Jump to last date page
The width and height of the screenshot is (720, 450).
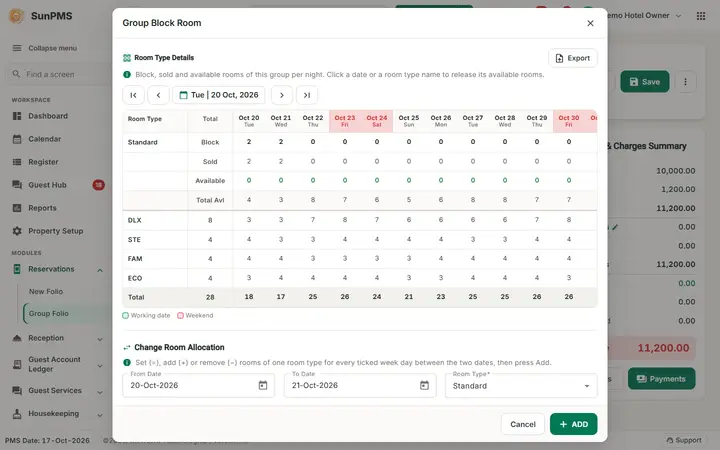pyautogui.click(x=307, y=95)
